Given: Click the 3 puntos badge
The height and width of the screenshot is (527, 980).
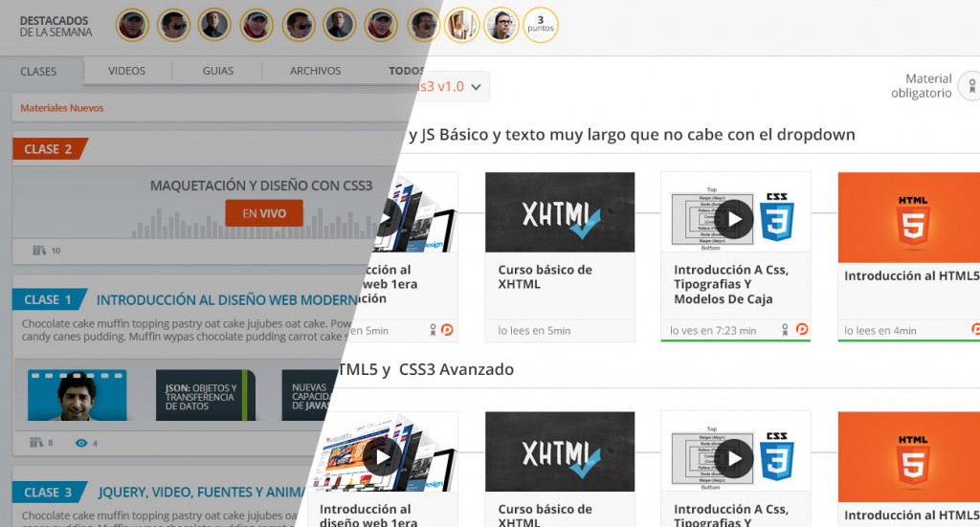Looking at the screenshot, I should [540, 25].
